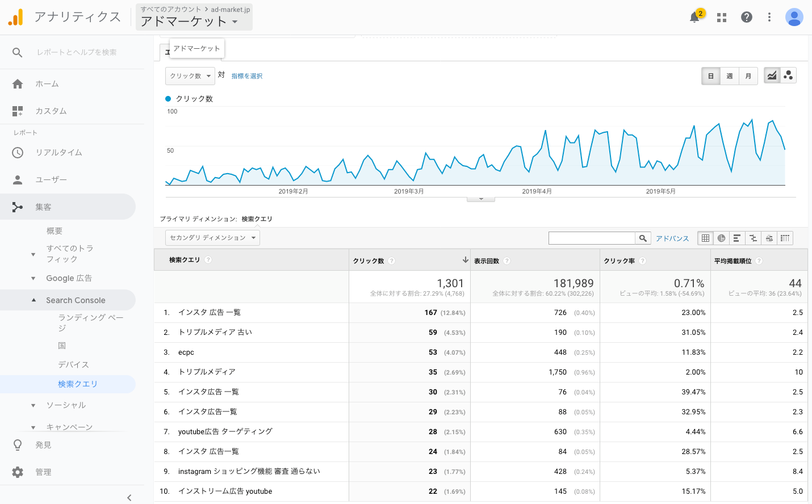Screen dimensions: 812x504
Task: Click help icon beside 検索クエリ header
Action: pyautogui.click(x=208, y=260)
